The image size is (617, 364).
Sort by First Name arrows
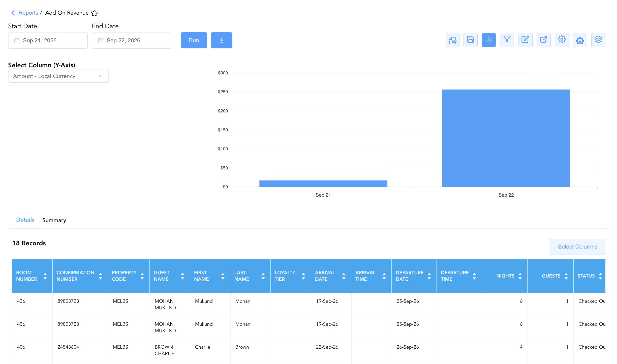click(x=223, y=276)
